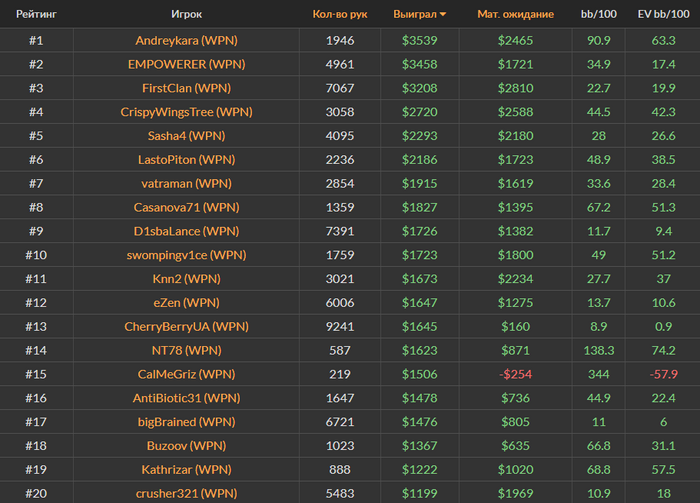
Task: Click the Рейтинг column header
Action: click(36, 14)
